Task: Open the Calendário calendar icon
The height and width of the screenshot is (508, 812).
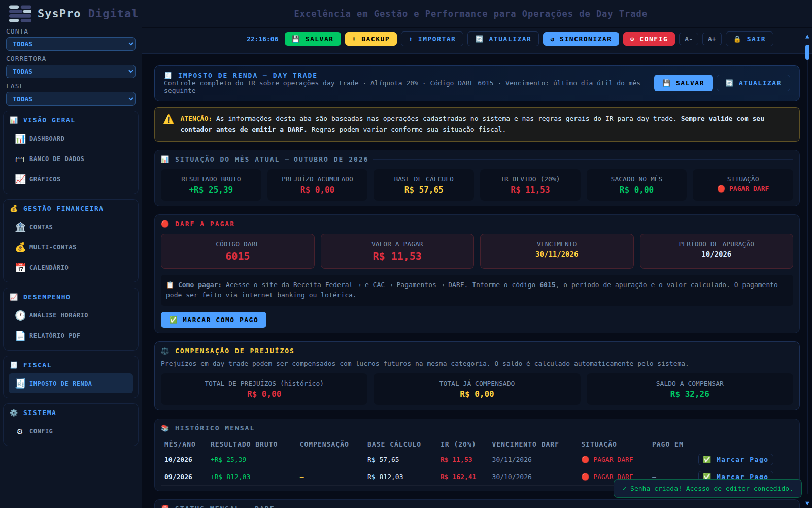Action: point(20,268)
